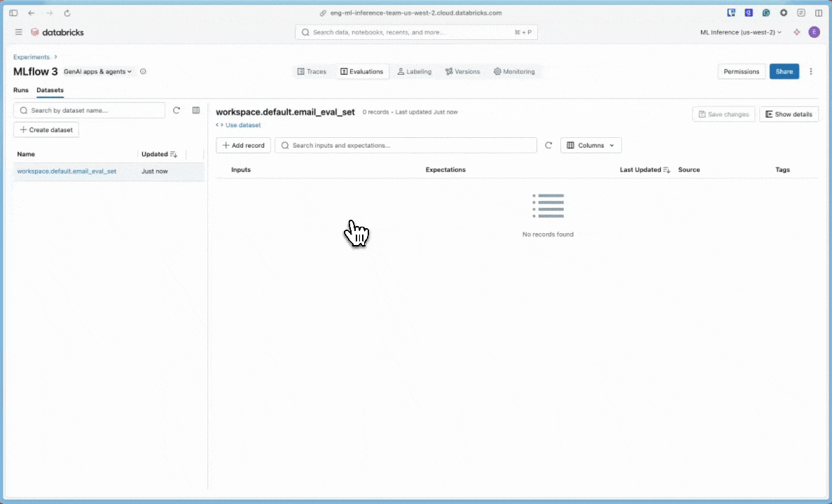Refresh the dataset list

point(176,111)
